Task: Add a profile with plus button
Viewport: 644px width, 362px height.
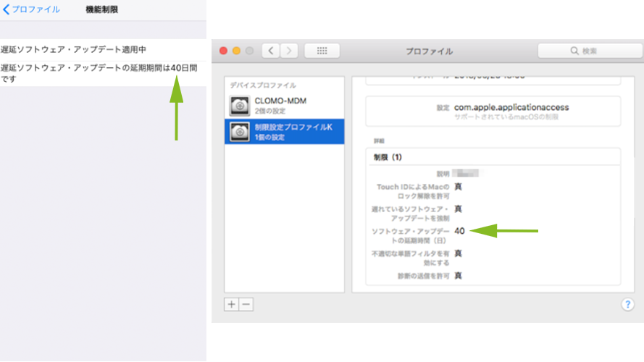Action: (231, 305)
